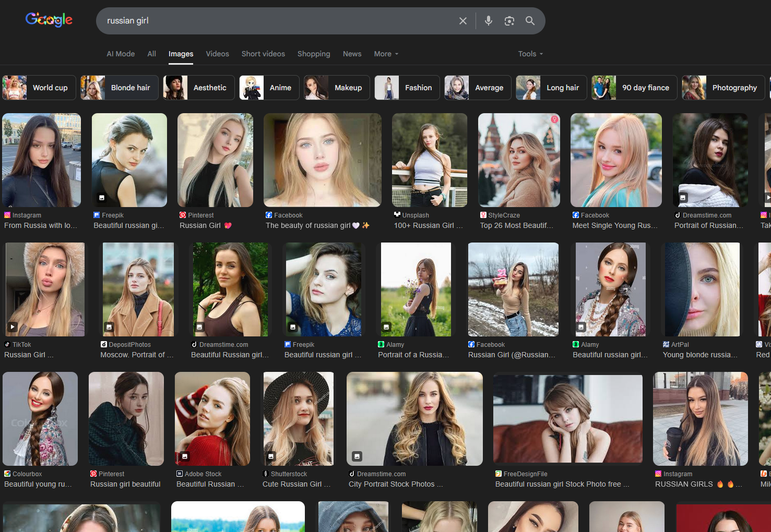
Task: Click 'Russian Girl (@Russian...' Facebook link
Action: [x=512, y=355]
